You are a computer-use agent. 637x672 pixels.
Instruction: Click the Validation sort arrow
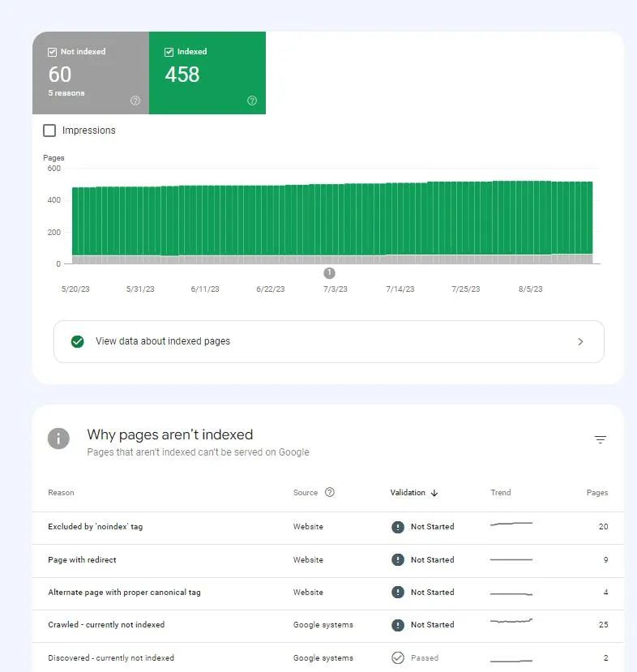point(434,493)
